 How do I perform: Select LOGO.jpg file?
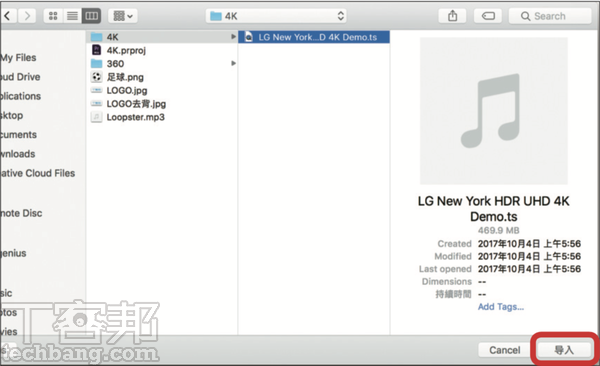pos(162,90)
